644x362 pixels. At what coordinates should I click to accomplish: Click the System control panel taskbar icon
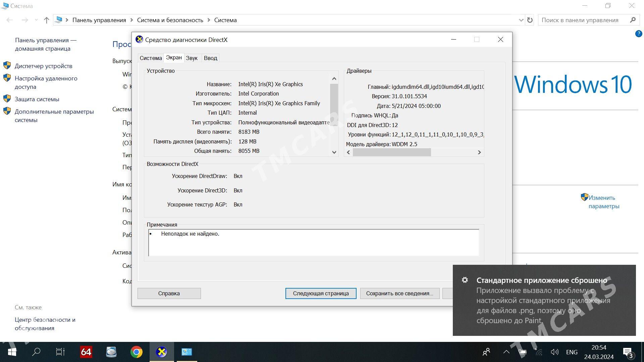pos(187,352)
